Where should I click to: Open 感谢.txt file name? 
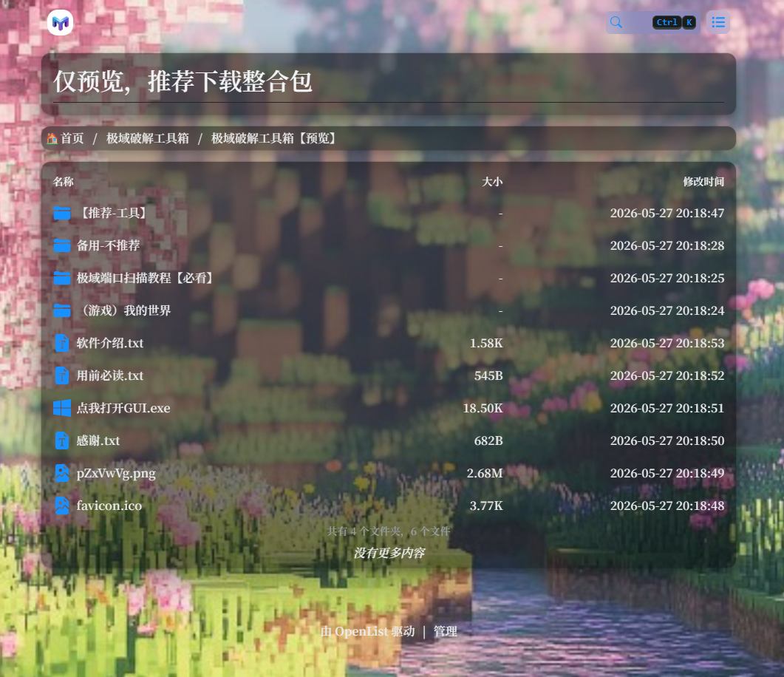coord(98,440)
